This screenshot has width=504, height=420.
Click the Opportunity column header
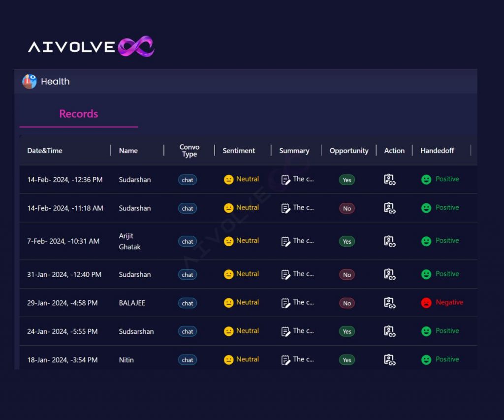click(x=349, y=151)
